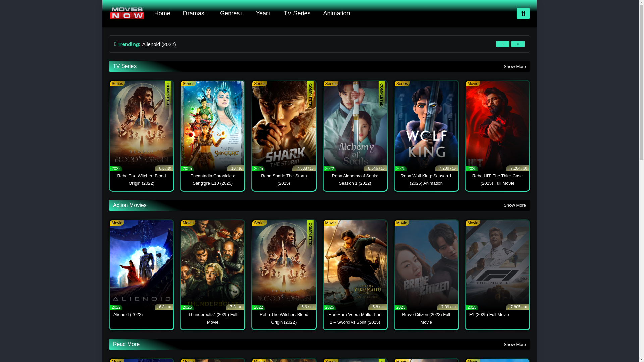Open Thunderbolts poster

[213, 265]
